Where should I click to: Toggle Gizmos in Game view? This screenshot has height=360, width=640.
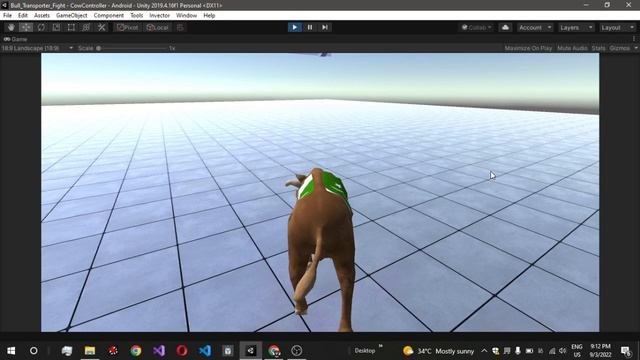click(x=620, y=48)
